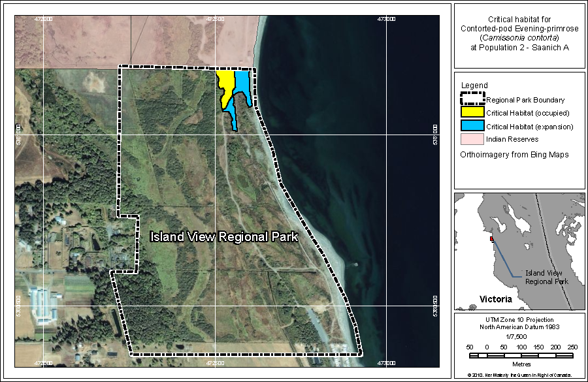Click the Legend heading

click(x=474, y=86)
